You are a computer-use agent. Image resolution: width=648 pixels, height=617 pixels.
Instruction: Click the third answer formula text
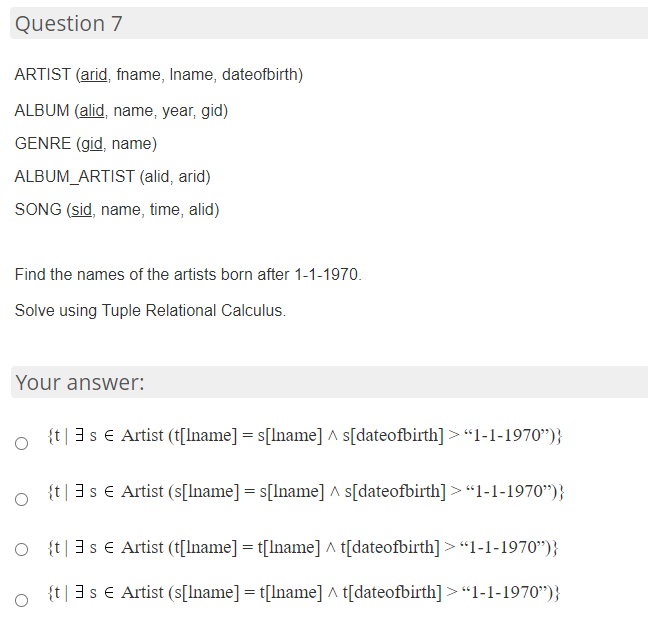pos(303,547)
